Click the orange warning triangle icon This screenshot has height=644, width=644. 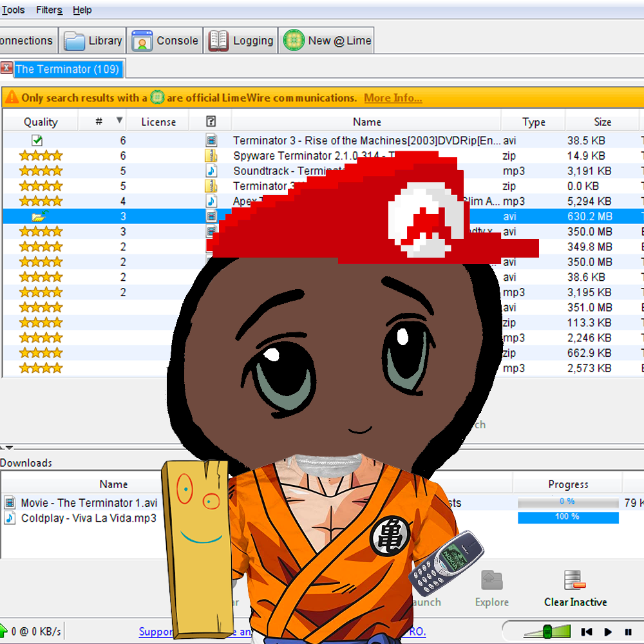(x=12, y=97)
